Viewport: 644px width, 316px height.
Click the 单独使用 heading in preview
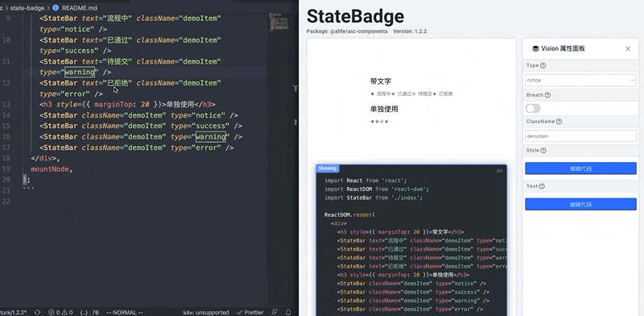tap(384, 109)
